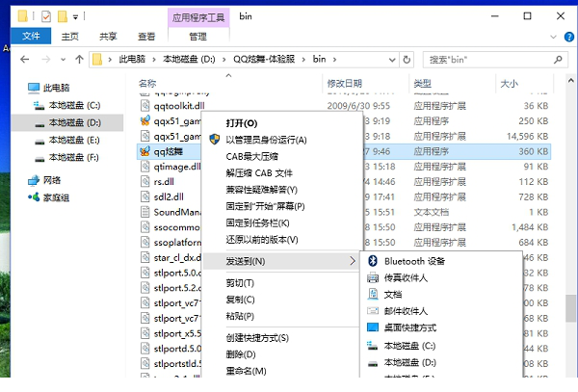Choose 创建快捷方式(S)
Image resolution: width=578 pixels, height=392 pixels.
click(x=282, y=338)
